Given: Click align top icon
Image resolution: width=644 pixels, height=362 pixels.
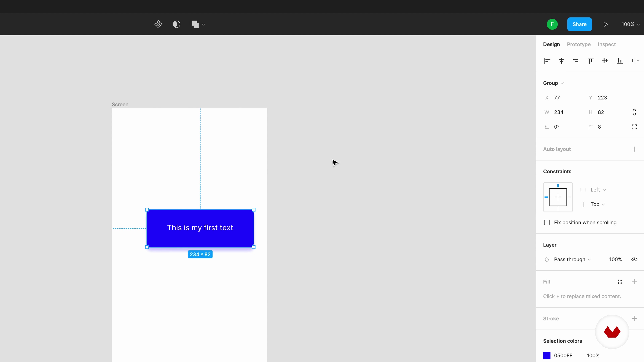Looking at the screenshot, I should (591, 61).
